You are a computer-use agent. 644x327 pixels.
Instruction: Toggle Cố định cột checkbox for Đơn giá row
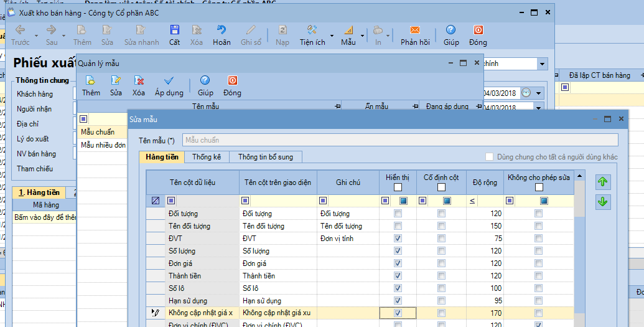441,263
